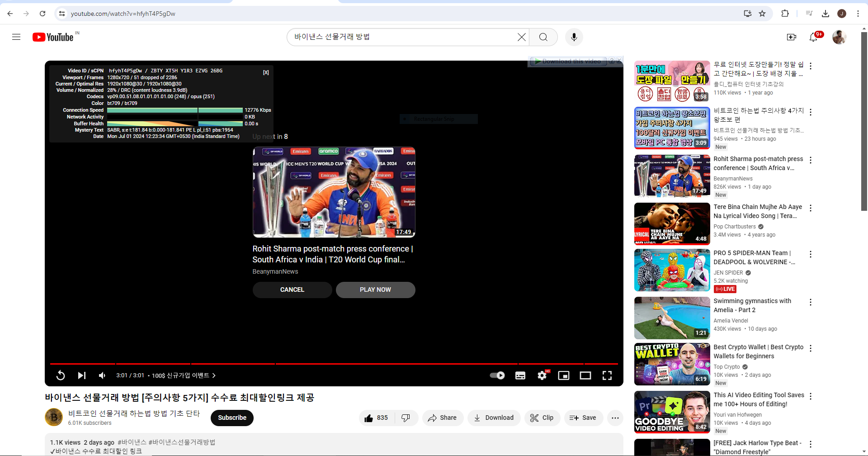Click the hashtag #바이낸스선물거래방법
The width and height of the screenshot is (868, 456).
(x=182, y=442)
